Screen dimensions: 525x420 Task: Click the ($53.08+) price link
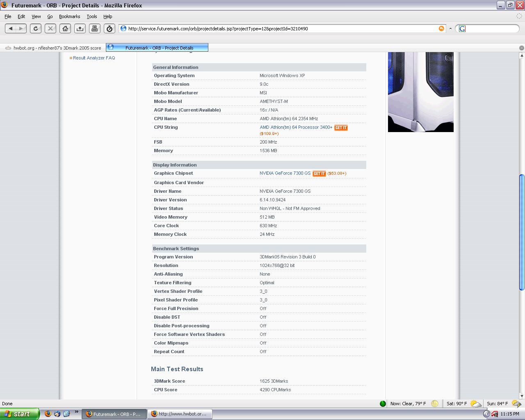[x=337, y=173]
